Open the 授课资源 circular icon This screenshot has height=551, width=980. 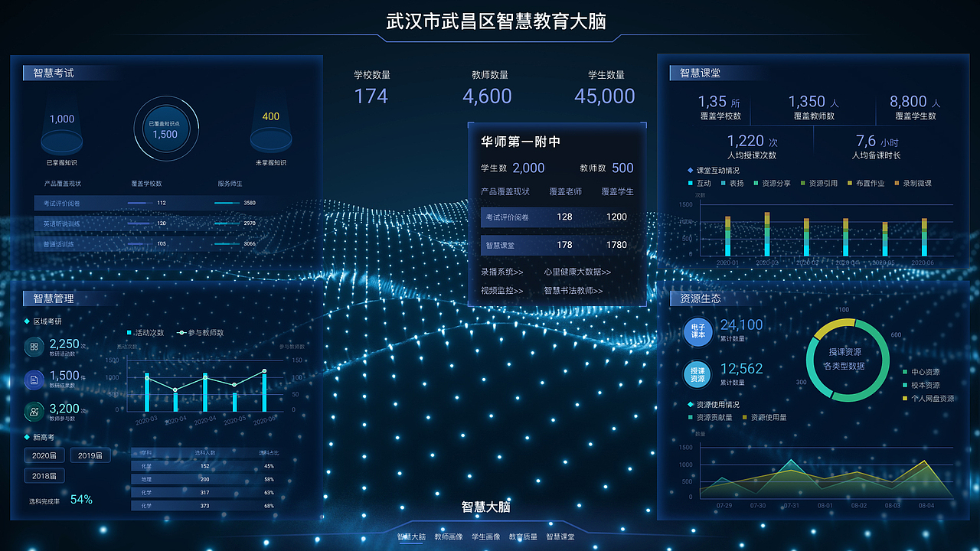[x=697, y=375]
